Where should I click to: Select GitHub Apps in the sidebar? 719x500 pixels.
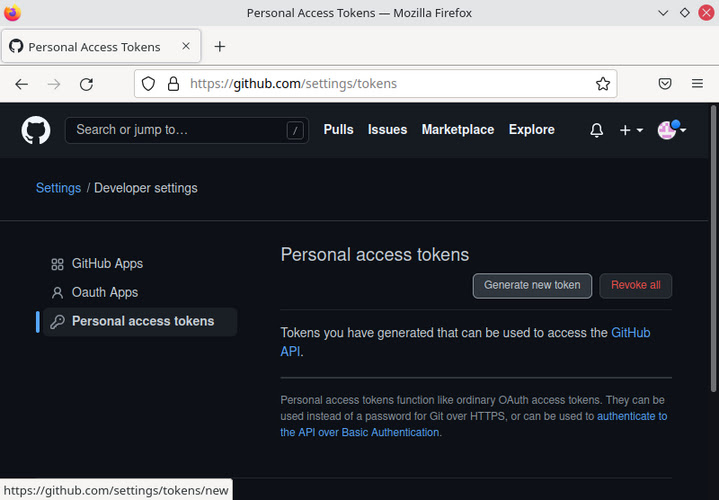point(107,264)
